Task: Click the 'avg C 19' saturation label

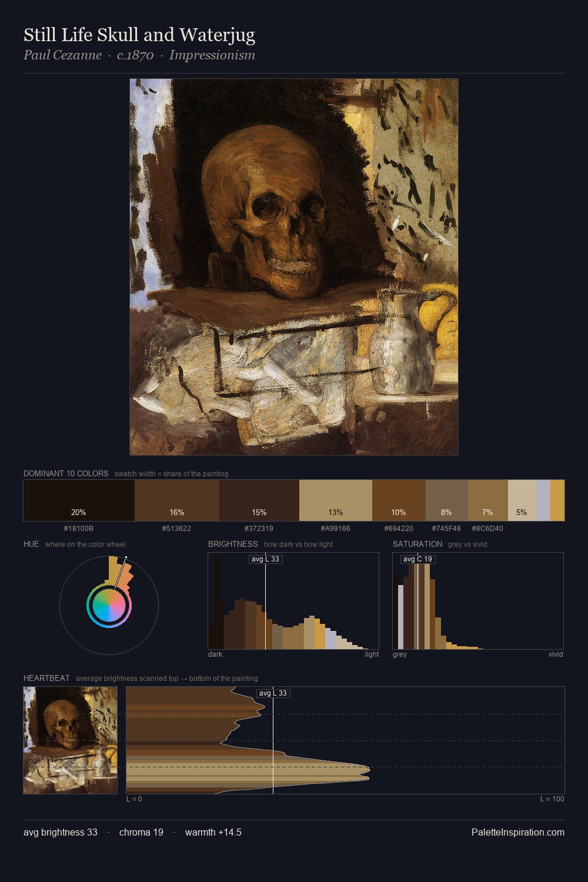Action: [417, 559]
